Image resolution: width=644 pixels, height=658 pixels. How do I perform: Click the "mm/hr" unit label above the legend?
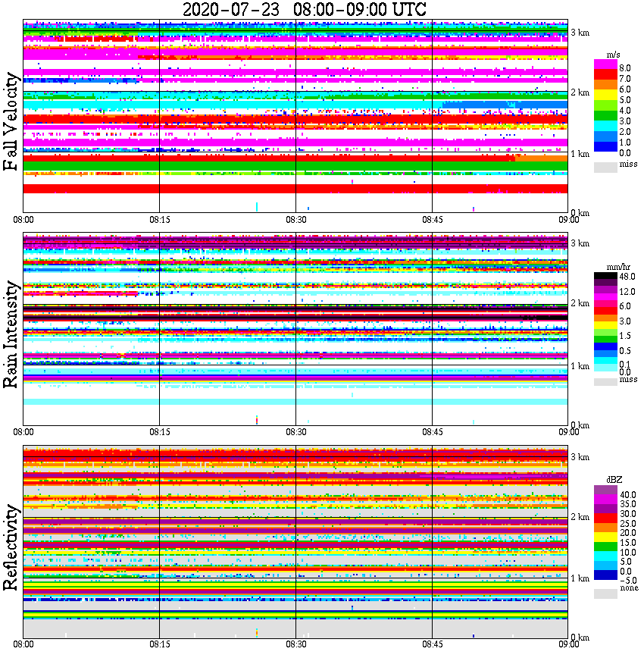[618, 267]
